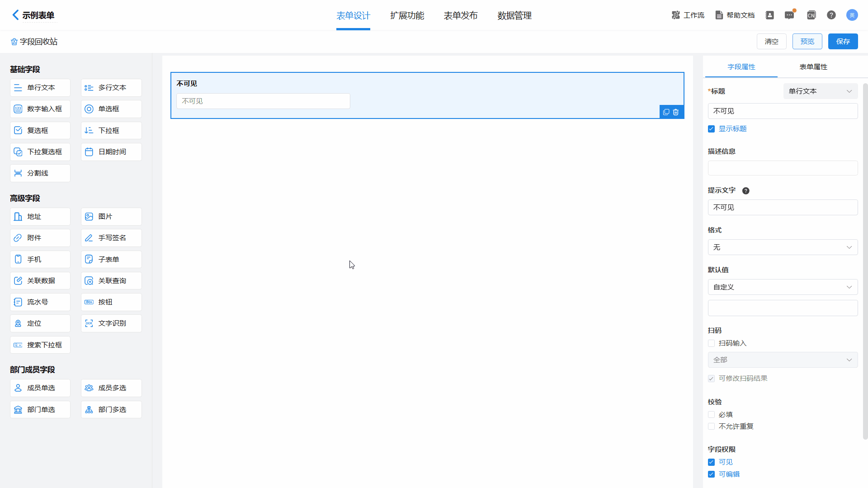Screen dimensions: 868x488
Task: Switch to the 数据管理 tab
Action: click(514, 15)
